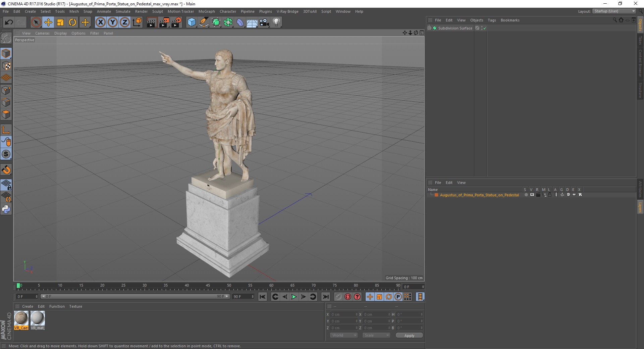Expand the Subdivision Surface object tree

[429, 28]
